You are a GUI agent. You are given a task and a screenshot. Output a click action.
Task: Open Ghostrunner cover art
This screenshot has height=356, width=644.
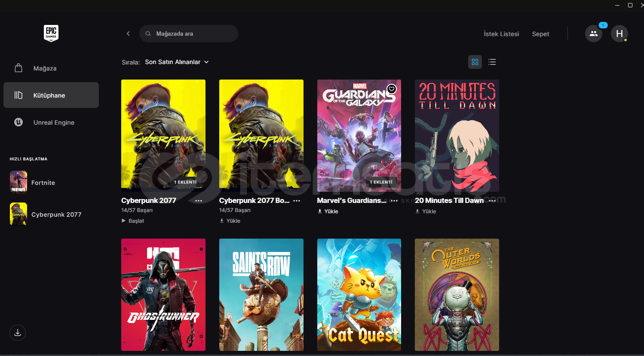pyautogui.click(x=163, y=295)
